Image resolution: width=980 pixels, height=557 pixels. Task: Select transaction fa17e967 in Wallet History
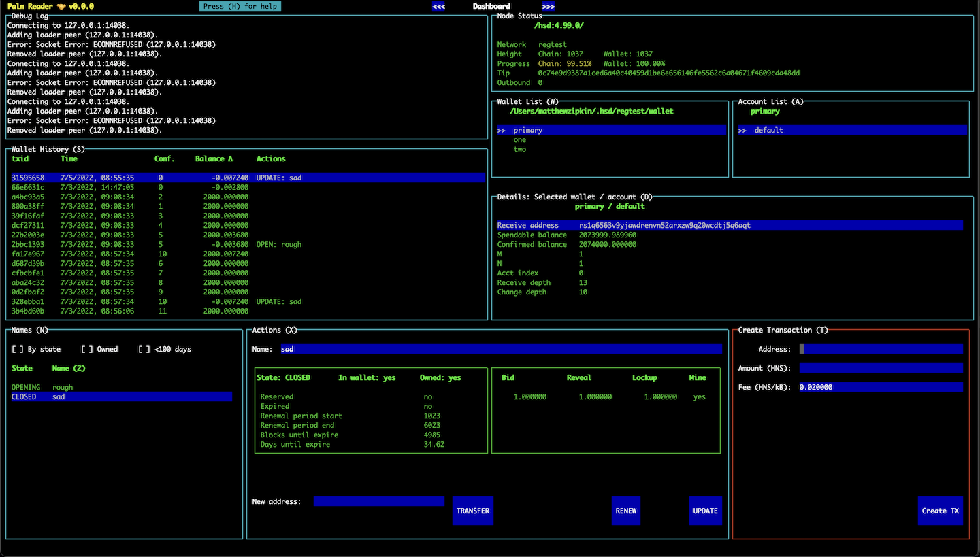(248, 254)
